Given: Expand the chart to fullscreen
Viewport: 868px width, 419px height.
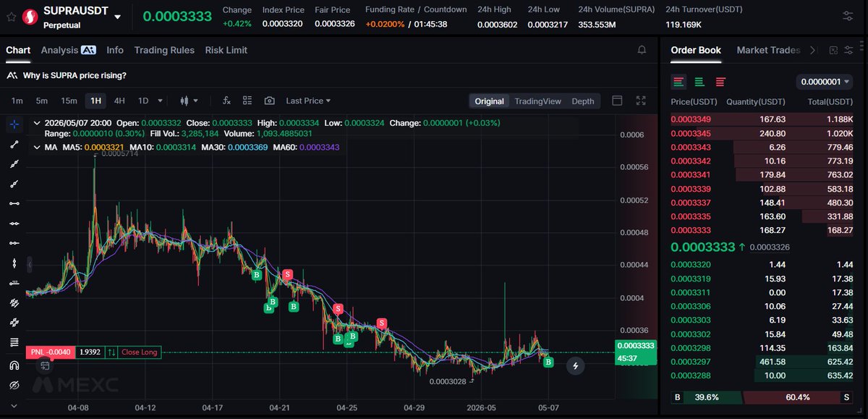Looking at the screenshot, I should tap(640, 101).
